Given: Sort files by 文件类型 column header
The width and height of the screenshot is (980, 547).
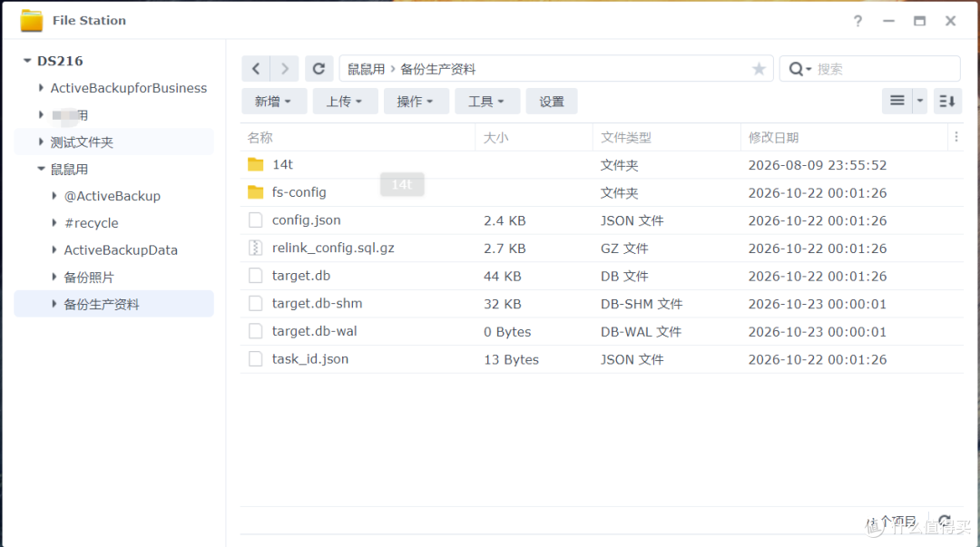Looking at the screenshot, I should [666, 138].
